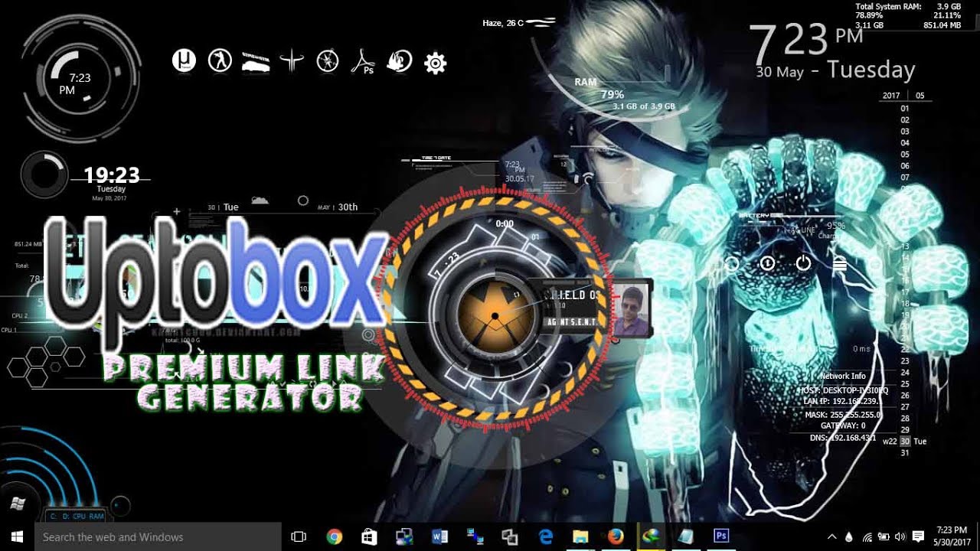This screenshot has width=980, height=551.
Task: Open Microsoft Word from the taskbar
Action: (439, 536)
